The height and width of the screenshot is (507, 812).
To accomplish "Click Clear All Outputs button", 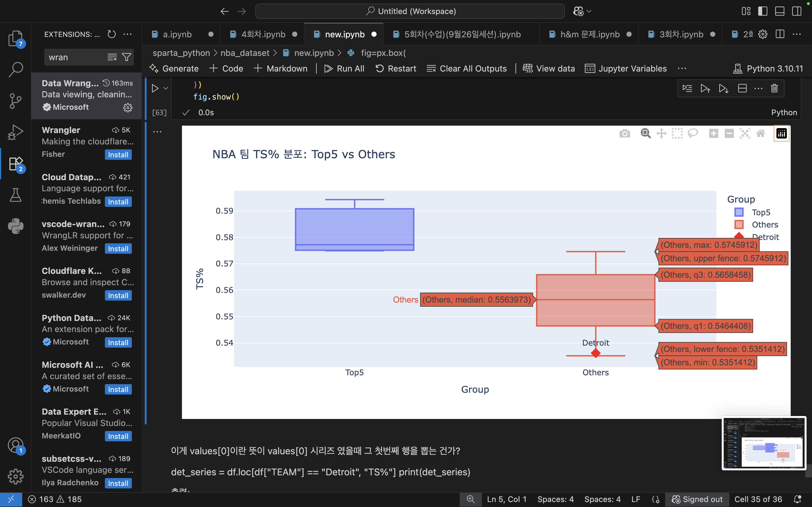I will coord(467,68).
